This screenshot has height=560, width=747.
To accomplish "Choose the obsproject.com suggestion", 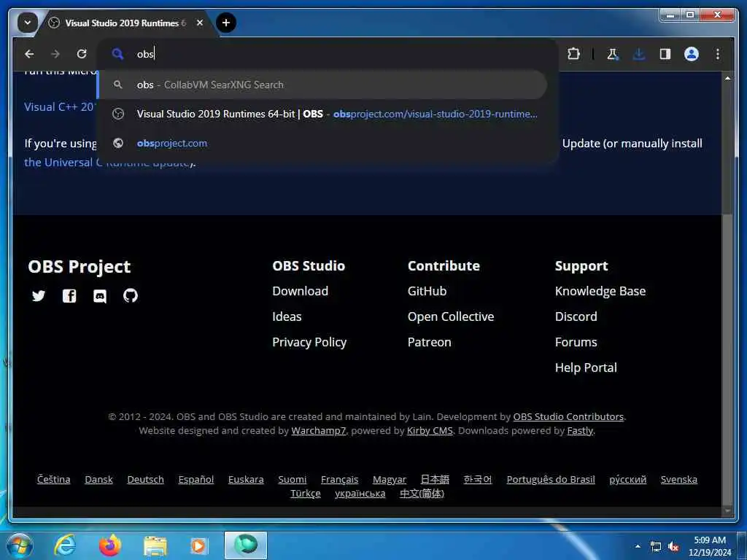I will pyautogui.click(x=322, y=143).
